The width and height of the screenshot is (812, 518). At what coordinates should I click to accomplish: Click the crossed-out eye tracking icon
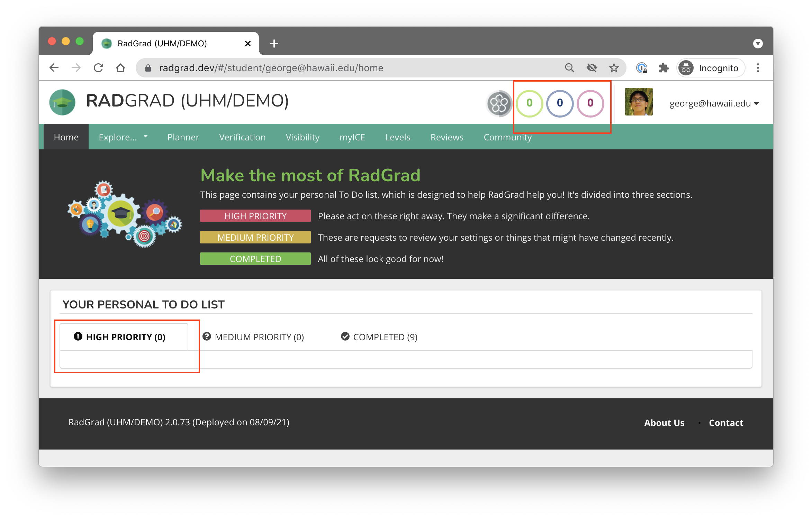point(592,68)
